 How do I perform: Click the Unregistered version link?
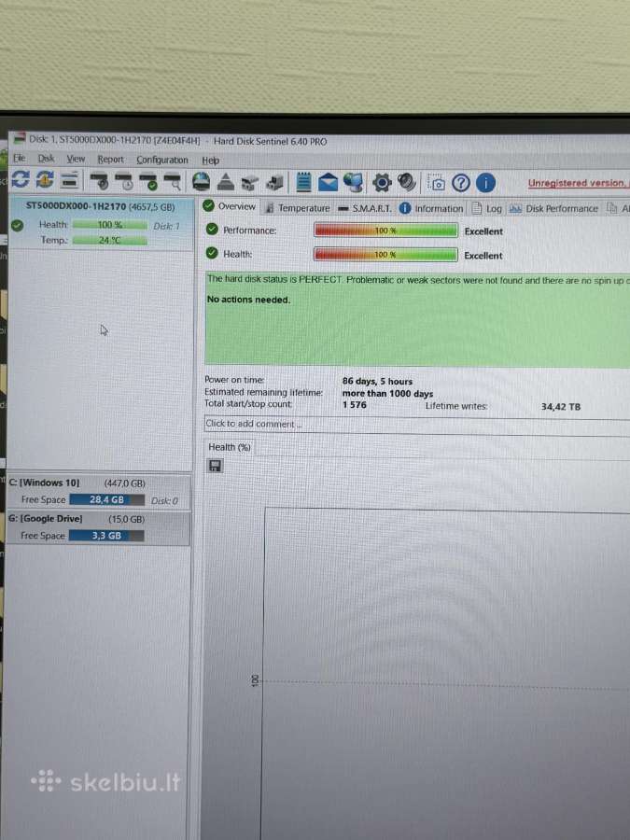pos(577,183)
